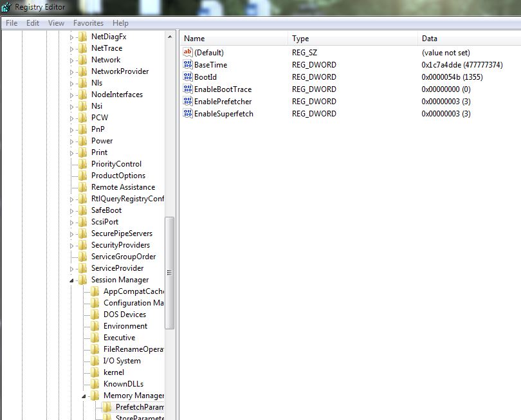Expand the ScsiPort key
This screenshot has width=521, height=420.
point(71,223)
